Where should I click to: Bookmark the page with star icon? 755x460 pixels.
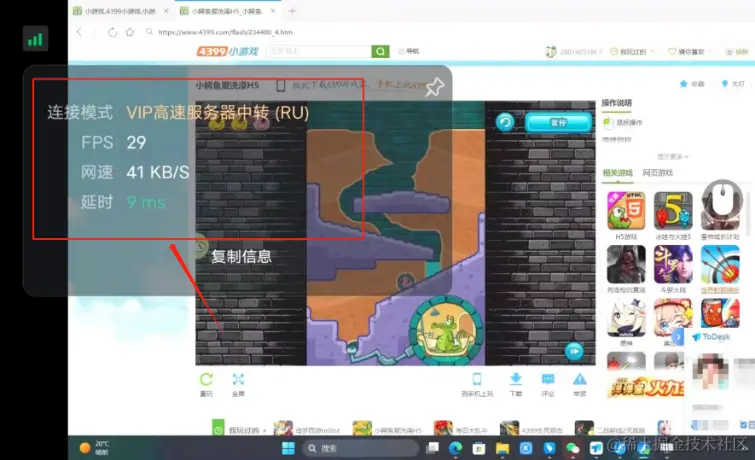click(130, 32)
